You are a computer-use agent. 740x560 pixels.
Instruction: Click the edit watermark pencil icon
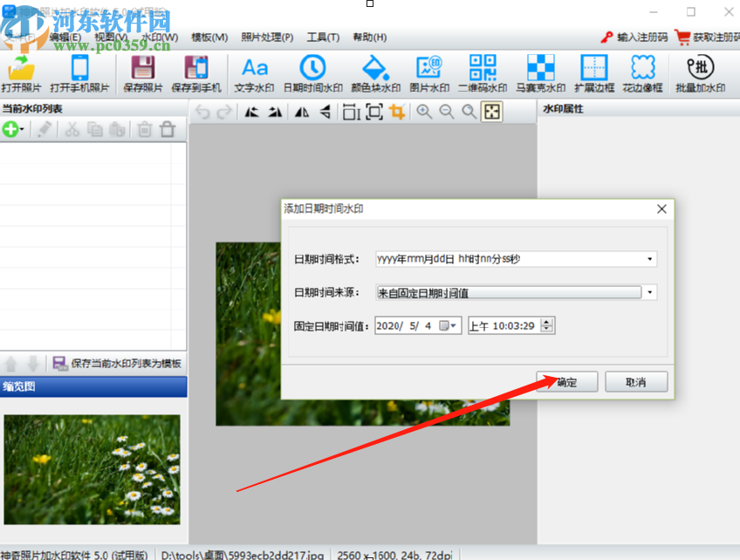point(45,129)
